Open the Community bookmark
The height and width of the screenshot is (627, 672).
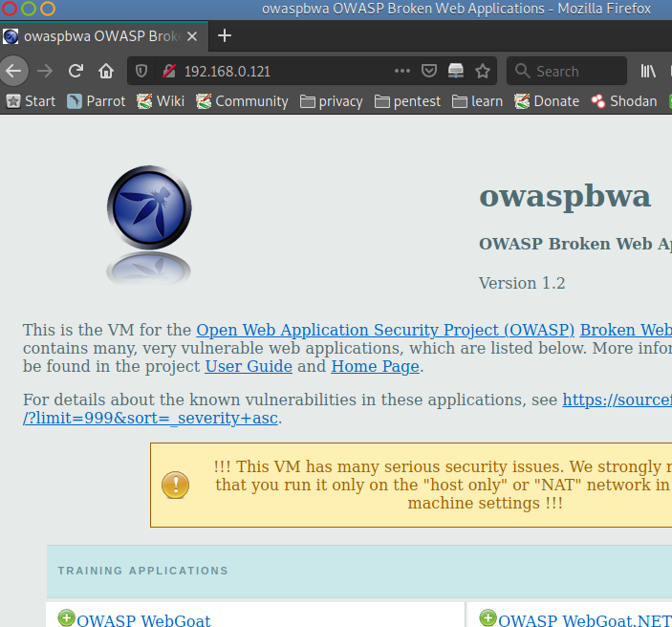tap(242, 101)
